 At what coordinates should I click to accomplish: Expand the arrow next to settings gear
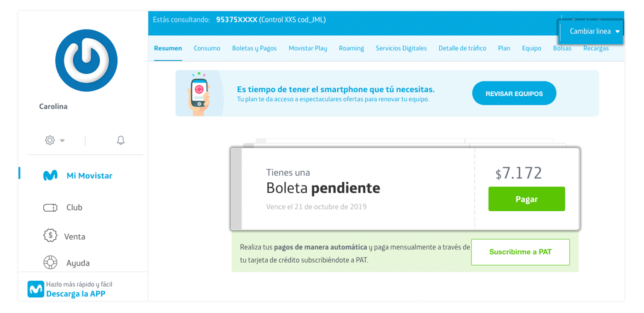pyautogui.click(x=63, y=141)
